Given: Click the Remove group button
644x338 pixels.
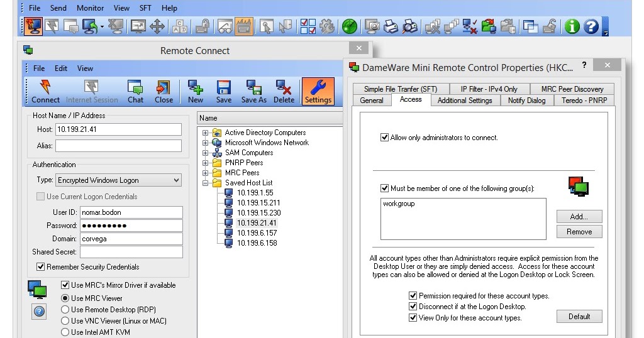Looking at the screenshot, I should click(579, 232).
